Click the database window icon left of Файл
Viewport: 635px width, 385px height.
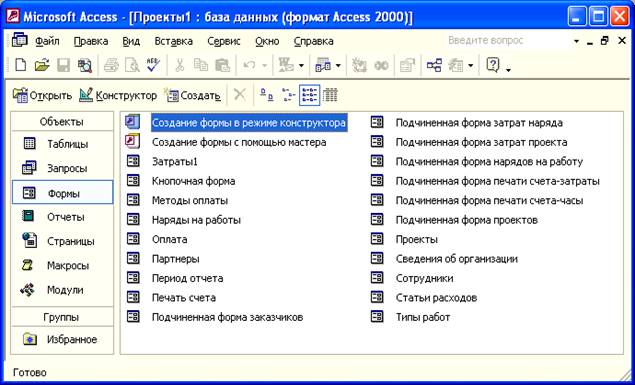tap(20, 40)
